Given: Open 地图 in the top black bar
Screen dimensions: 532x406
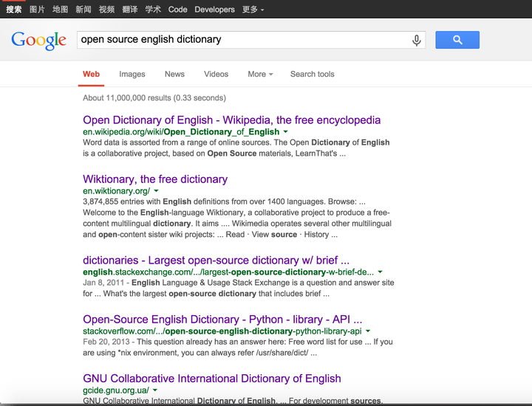Looking at the screenshot, I should (60, 10).
